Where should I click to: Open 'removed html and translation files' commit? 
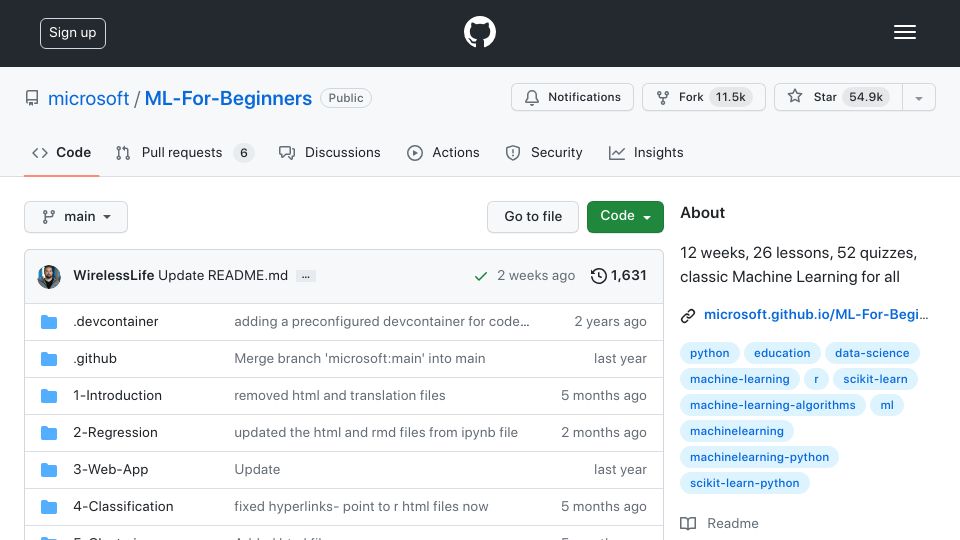340,396
